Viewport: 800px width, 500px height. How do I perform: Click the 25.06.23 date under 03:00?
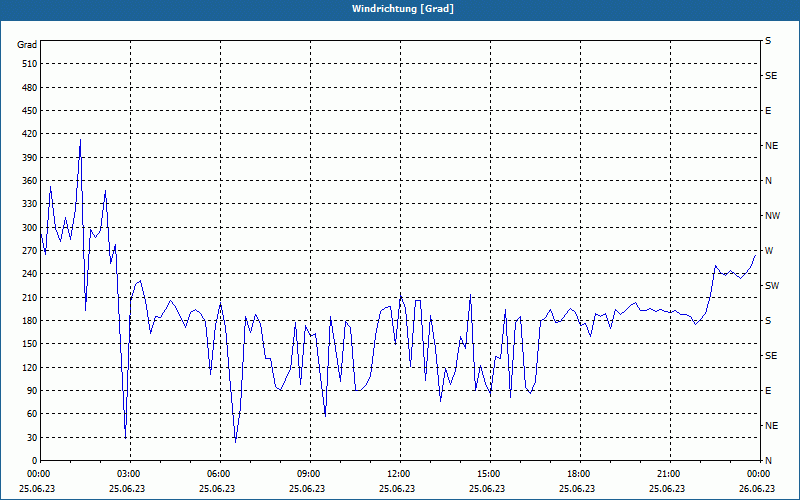pos(127,488)
